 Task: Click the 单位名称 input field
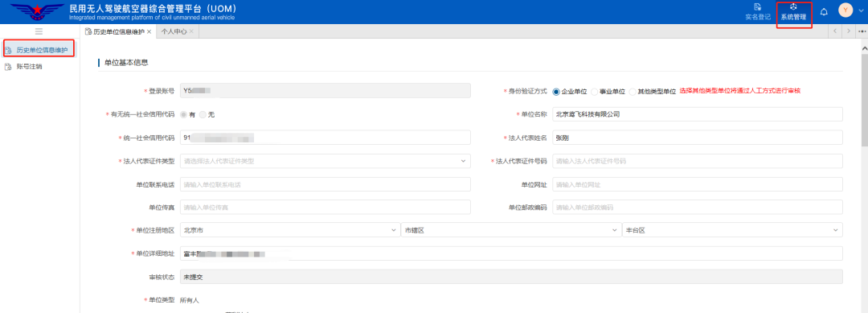(x=698, y=114)
